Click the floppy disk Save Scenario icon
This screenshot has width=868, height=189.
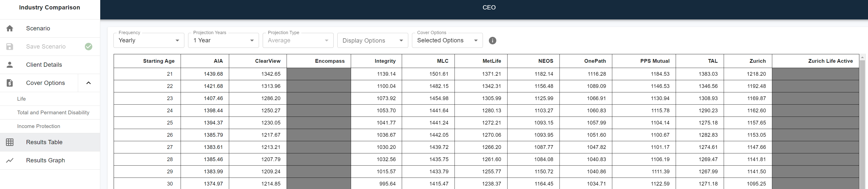pos(10,47)
